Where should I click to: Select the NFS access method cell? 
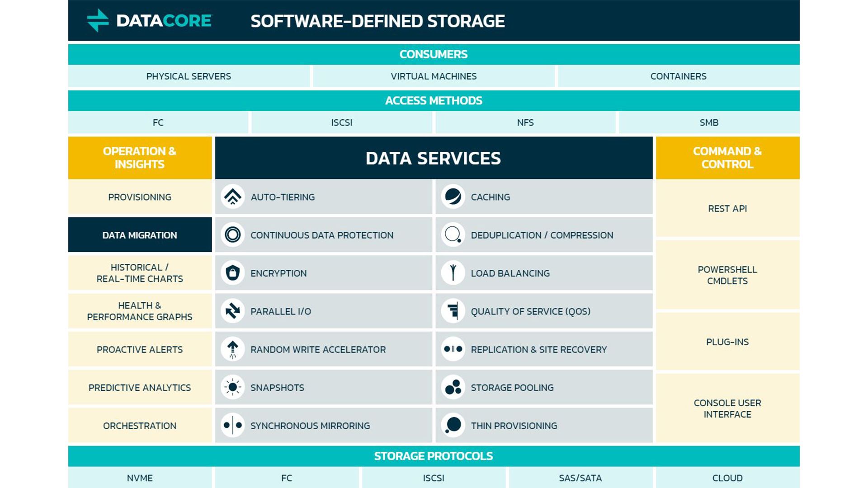(x=525, y=122)
